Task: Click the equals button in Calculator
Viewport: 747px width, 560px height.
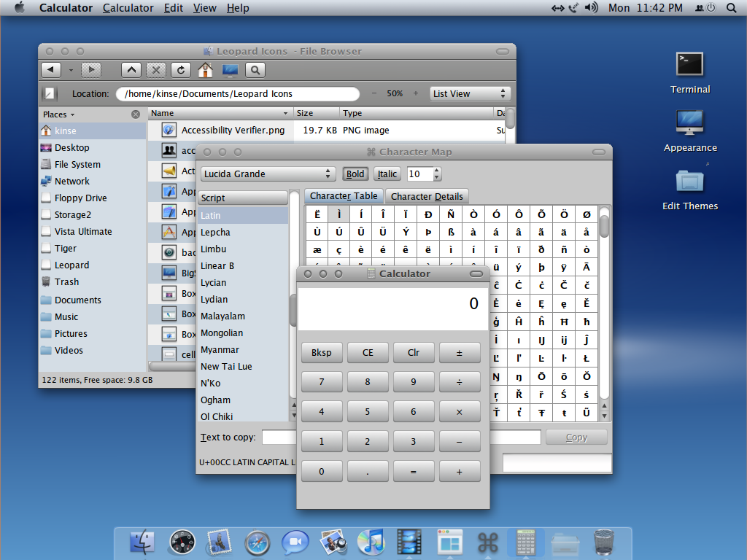Action: 414,472
